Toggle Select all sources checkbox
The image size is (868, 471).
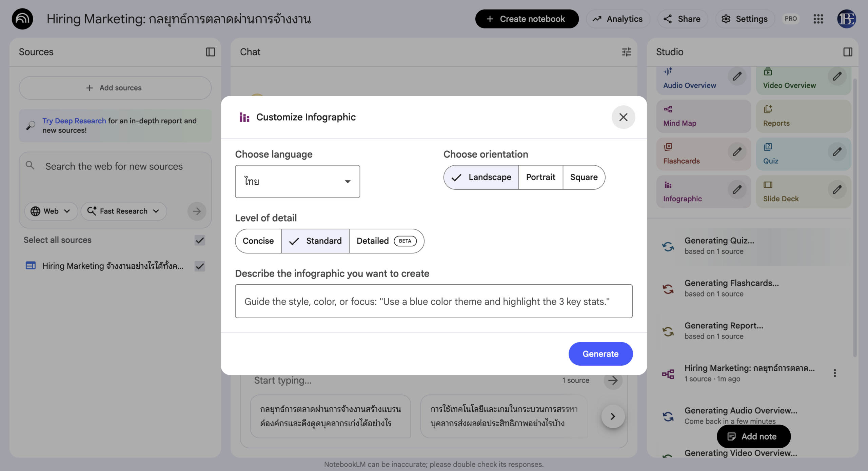200,240
